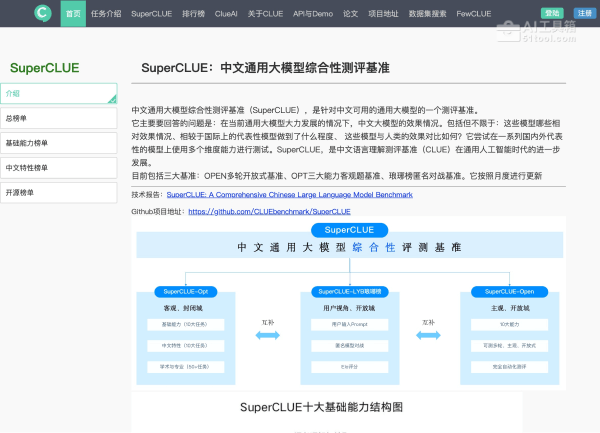The width and height of the screenshot is (600, 433).
Task: Go to 任务介绍 in navigation bar
Action: (106, 14)
